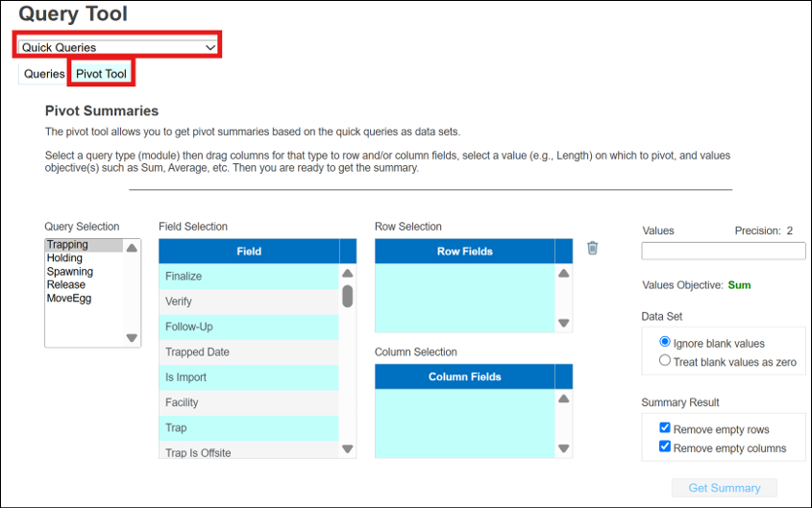This screenshot has width=812, height=508.
Task: Click the trash icon beside Row Fields
Action: click(x=592, y=249)
